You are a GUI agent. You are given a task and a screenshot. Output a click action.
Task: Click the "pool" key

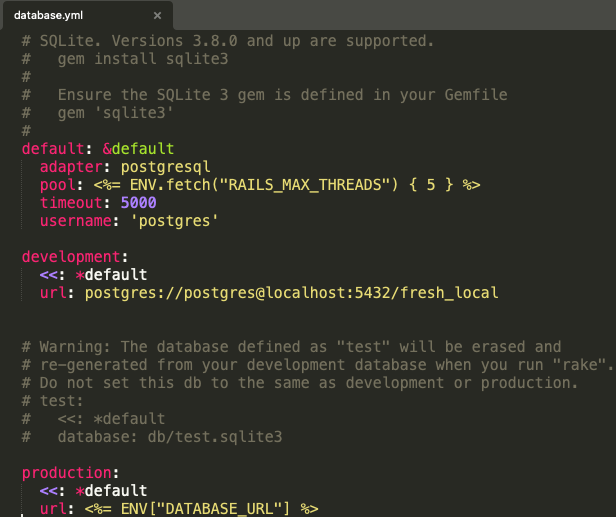click(x=56, y=184)
